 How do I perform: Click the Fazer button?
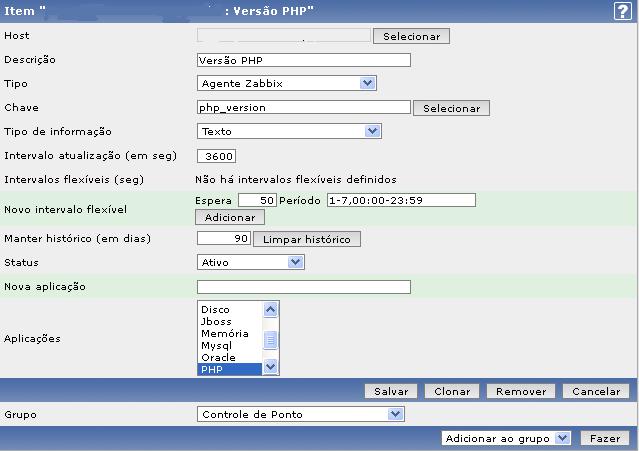tap(605, 438)
